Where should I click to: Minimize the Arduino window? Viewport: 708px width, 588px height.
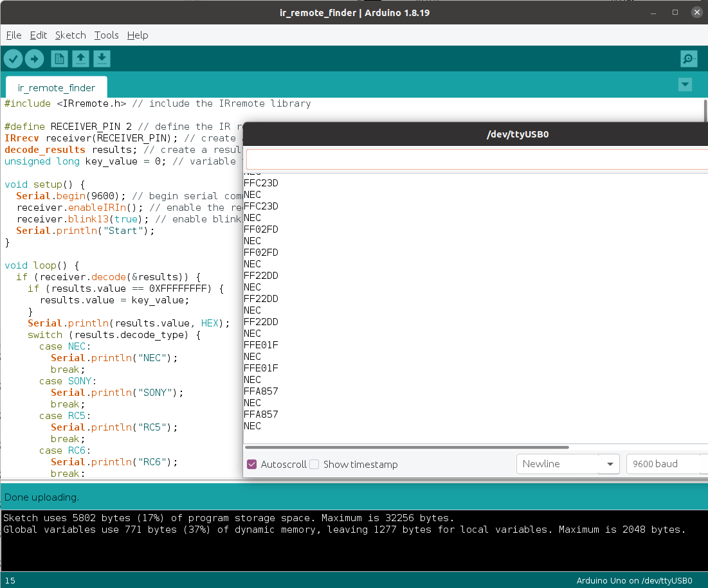[x=653, y=13]
